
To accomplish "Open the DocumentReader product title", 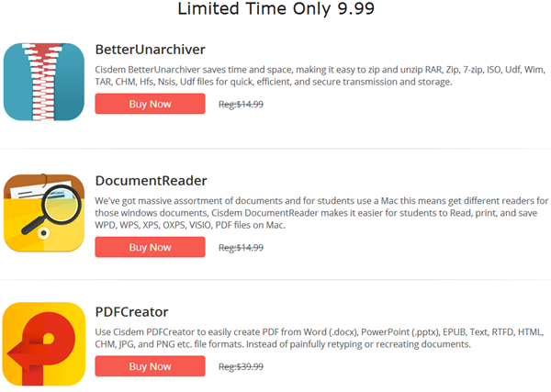I will pos(152,181).
